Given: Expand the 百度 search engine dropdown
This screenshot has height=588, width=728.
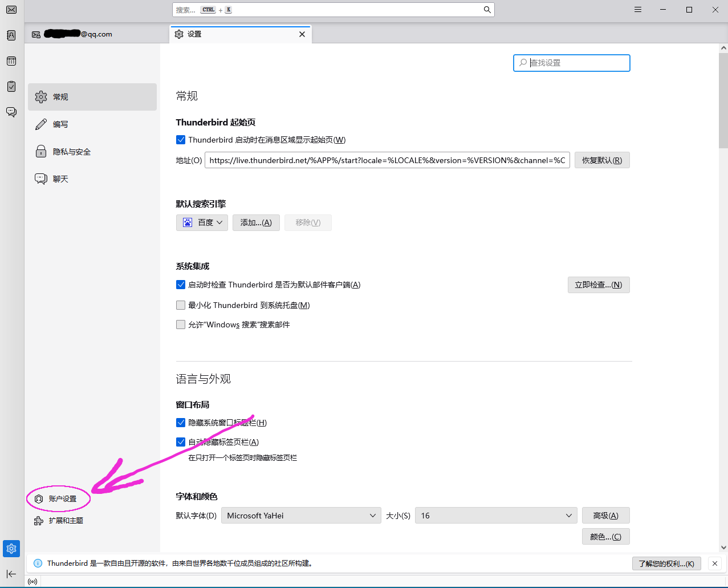Looking at the screenshot, I should [202, 222].
